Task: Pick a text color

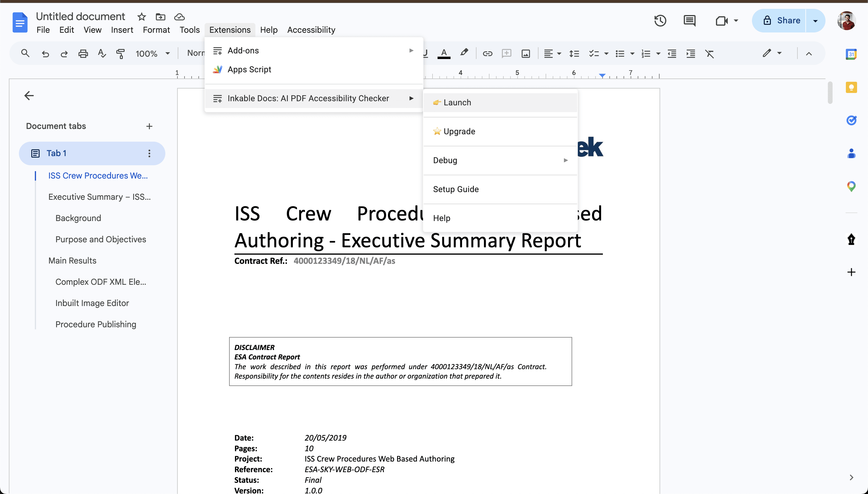Action: 444,54
